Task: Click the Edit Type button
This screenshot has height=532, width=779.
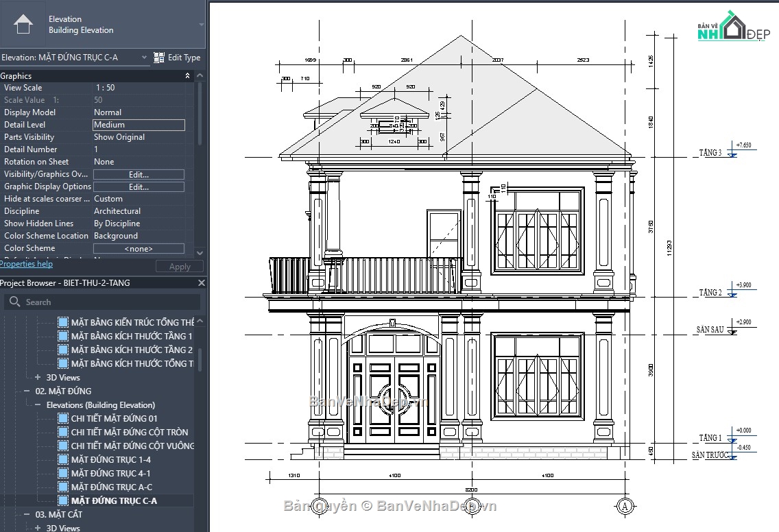Action: click(177, 58)
